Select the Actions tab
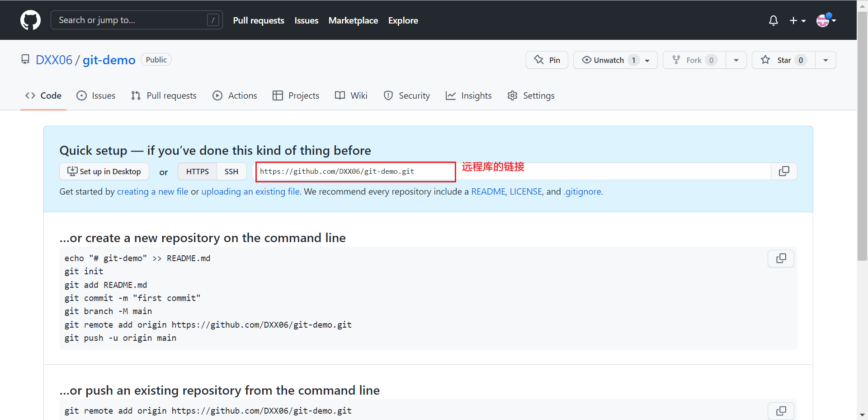The image size is (868, 420). click(235, 95)
